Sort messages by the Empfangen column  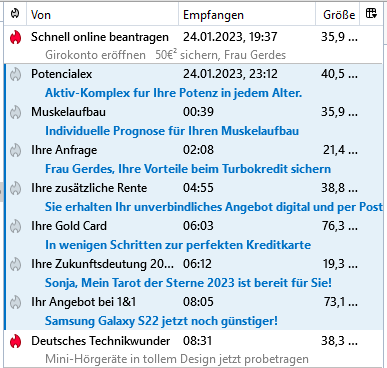(213, 15)
